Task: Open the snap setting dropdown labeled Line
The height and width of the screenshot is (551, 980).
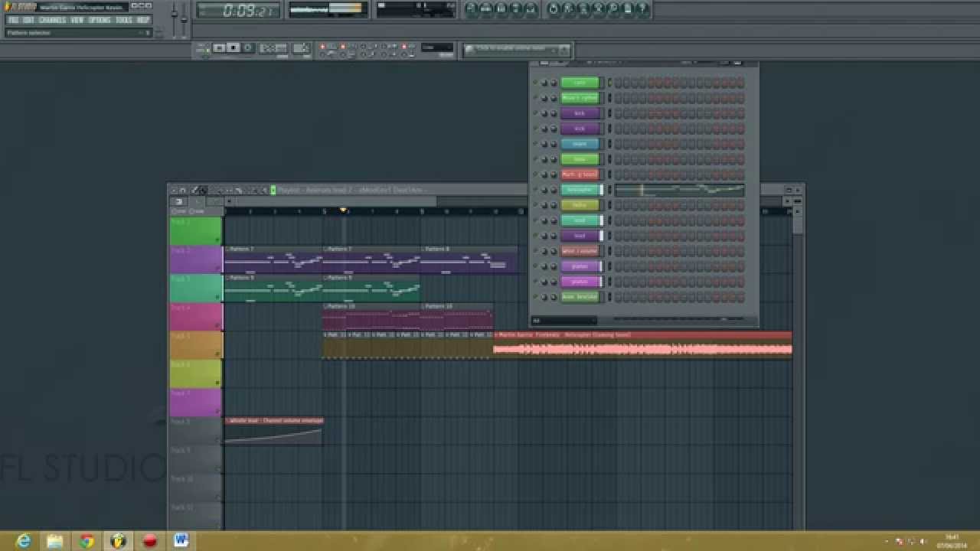Action: click(x=437, y=47)
